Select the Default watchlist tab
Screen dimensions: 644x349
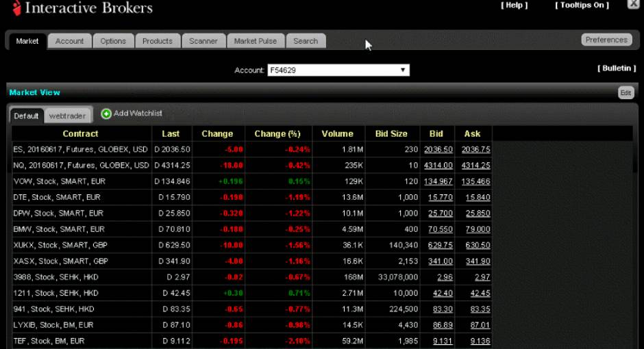(26, 116)
